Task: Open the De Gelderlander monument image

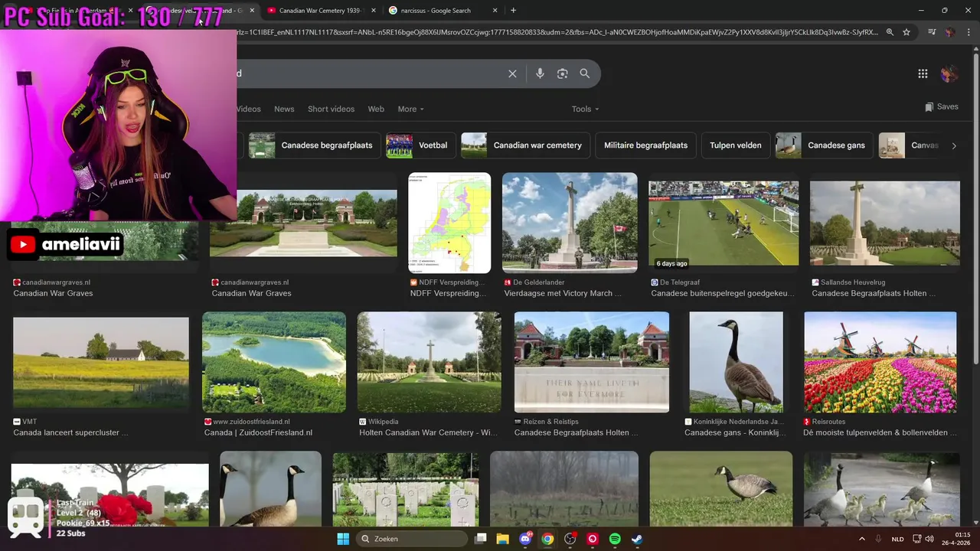Action: pos(570,223)
